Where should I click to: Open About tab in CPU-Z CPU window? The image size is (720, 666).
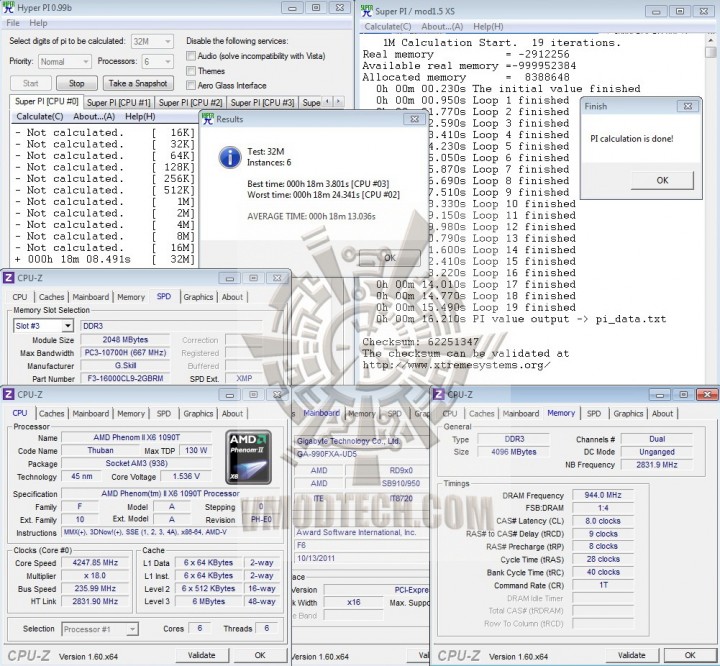coord(232,413)
